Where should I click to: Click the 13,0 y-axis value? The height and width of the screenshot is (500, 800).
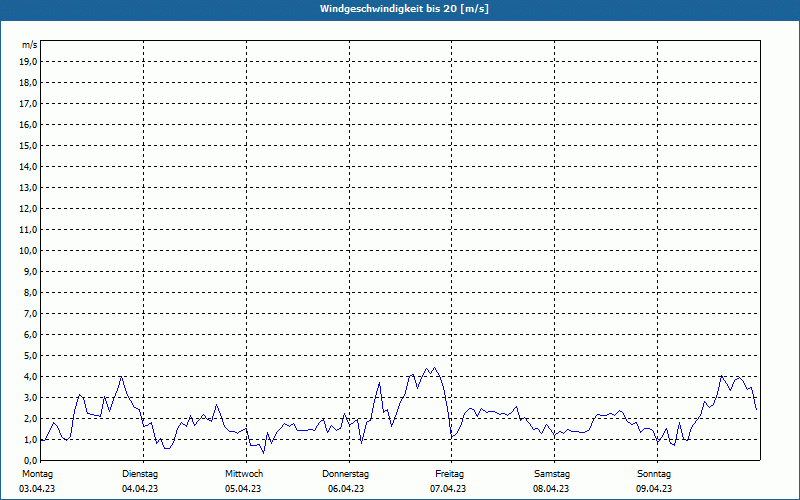click(x=28, y=187)
